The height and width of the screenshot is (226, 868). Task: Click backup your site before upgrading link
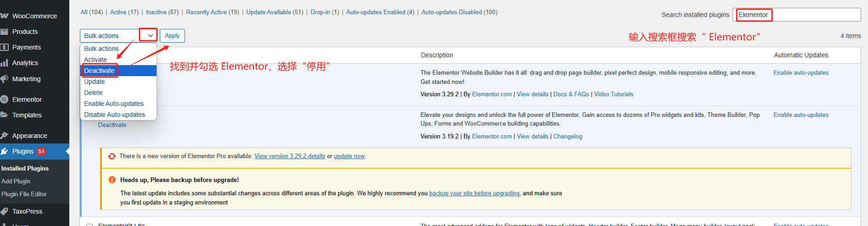(x=474, y=193)
